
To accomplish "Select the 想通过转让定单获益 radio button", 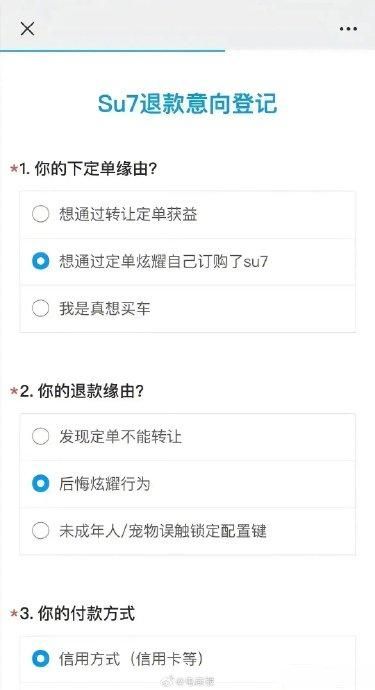I will (x=40, y=214).
